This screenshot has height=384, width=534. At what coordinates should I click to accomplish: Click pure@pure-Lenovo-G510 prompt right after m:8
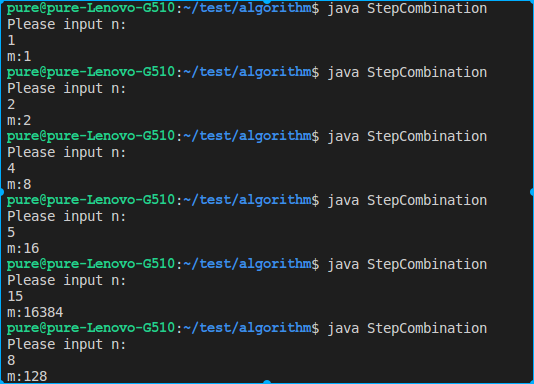(91, 200)
